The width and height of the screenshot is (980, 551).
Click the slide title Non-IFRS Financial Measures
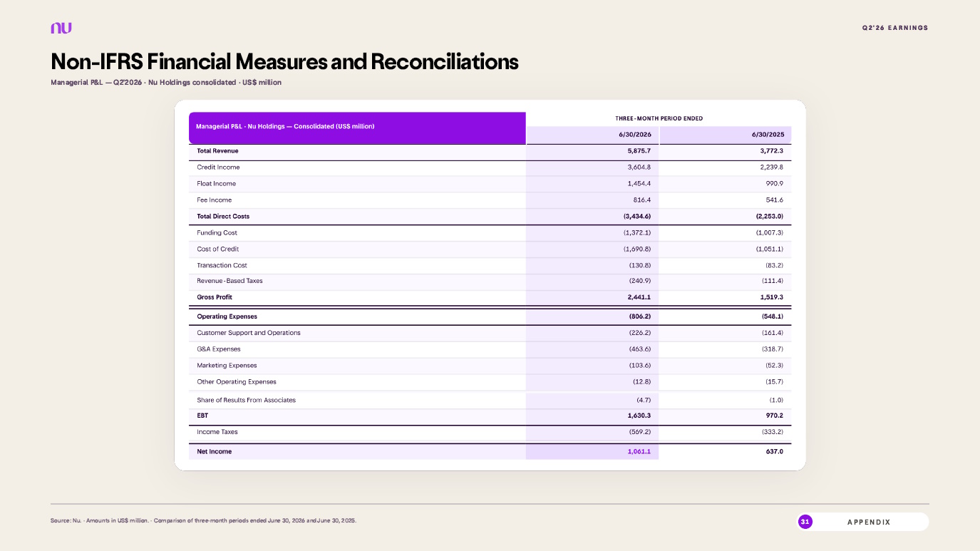284,61
